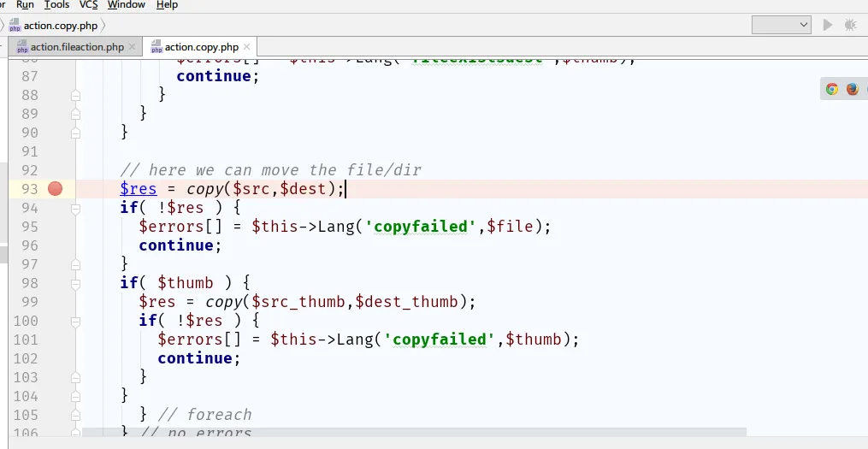Click the Debug bug icon

pyautogui.click(x=852, y=25)
